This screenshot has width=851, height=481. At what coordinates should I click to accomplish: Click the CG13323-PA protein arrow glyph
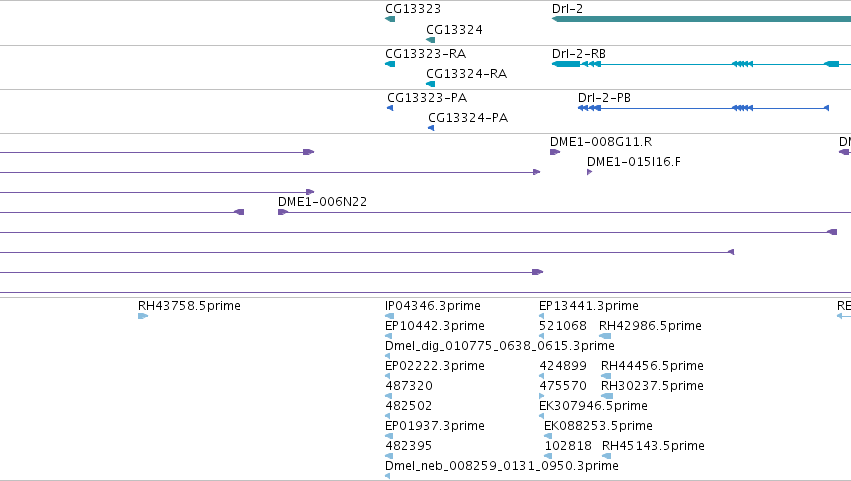[390, 108]
